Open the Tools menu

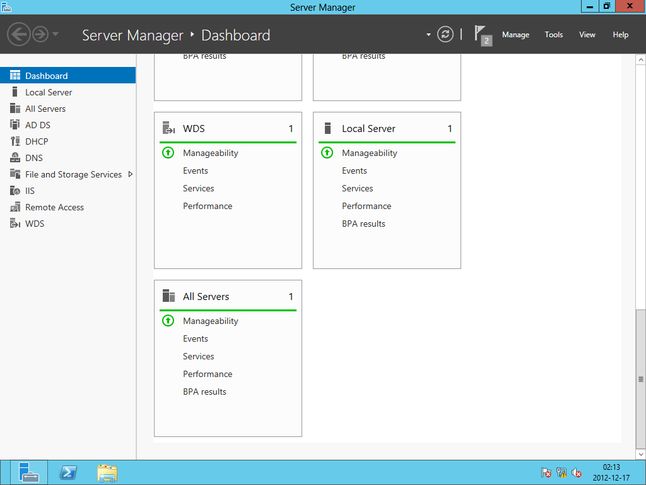(x=554, y=35)
